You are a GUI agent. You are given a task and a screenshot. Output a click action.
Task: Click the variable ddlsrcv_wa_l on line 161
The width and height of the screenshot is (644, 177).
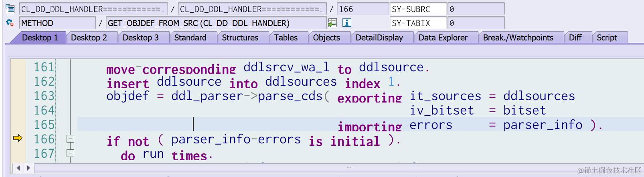pos(286,67)
